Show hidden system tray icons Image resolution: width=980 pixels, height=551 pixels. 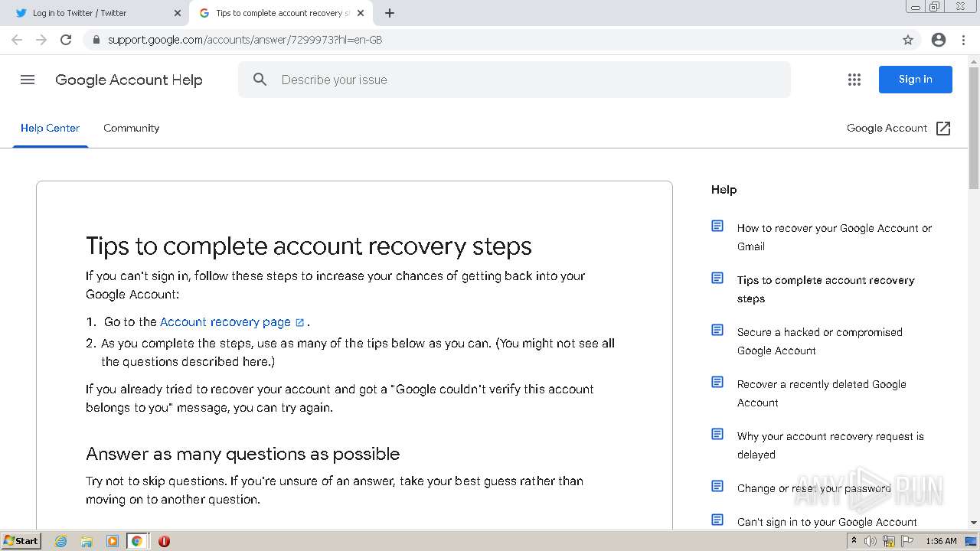coord(854,541)
